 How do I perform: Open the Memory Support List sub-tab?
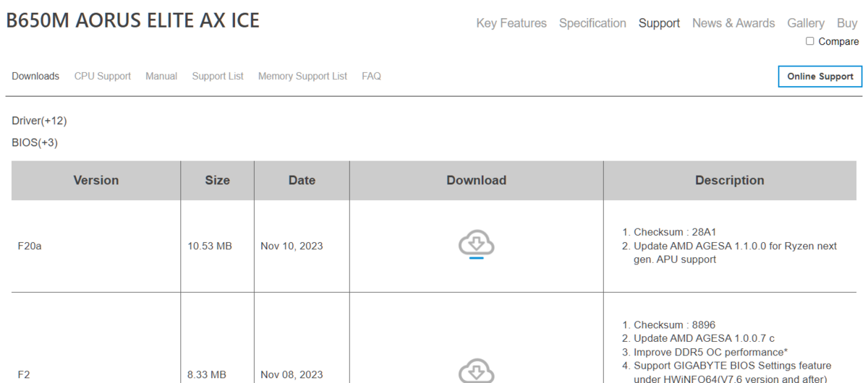(x=302, y=76)
